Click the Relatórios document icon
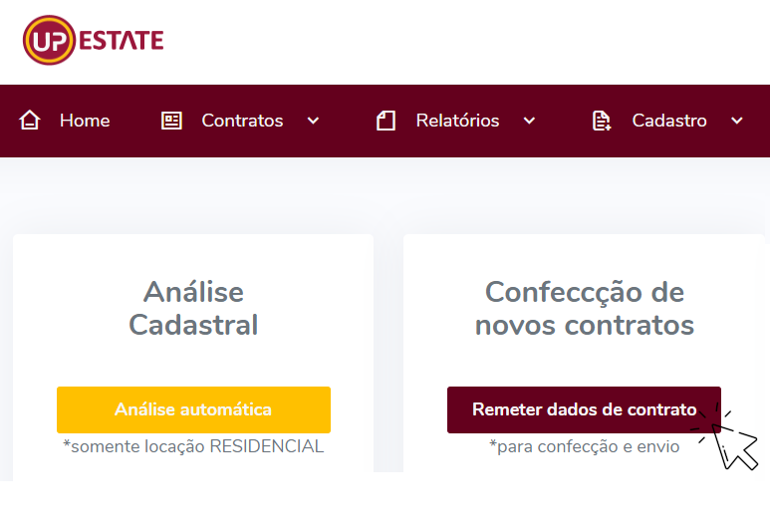 tap(385, 121)
